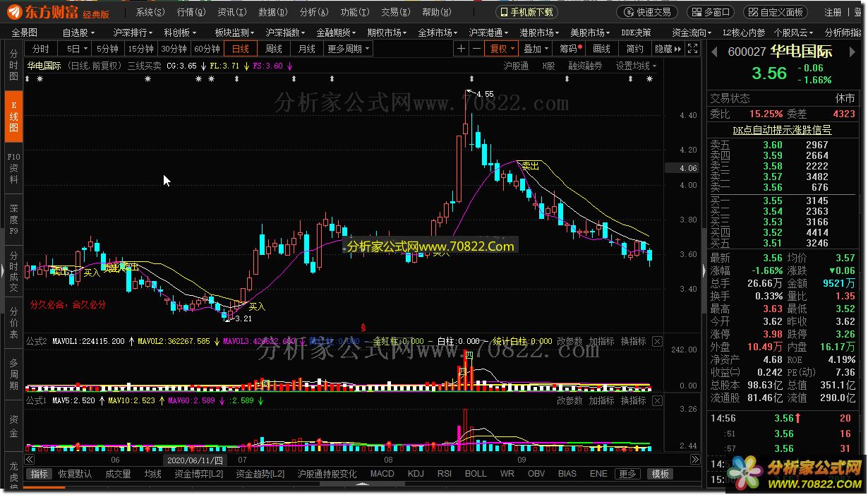Screen dimensions: 868x495
Task: Click the 换指标 link in 公式1 panel
Action: (x=633, y=400)
